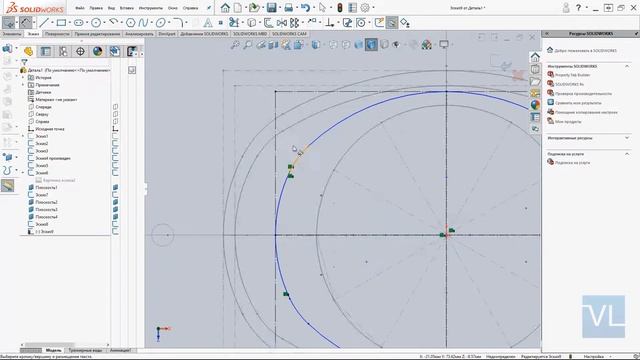Toggle visibility of Плоскость1 in display pane
Image resolution: width=640 pixels, height=360 pixels.
(115, 187)
